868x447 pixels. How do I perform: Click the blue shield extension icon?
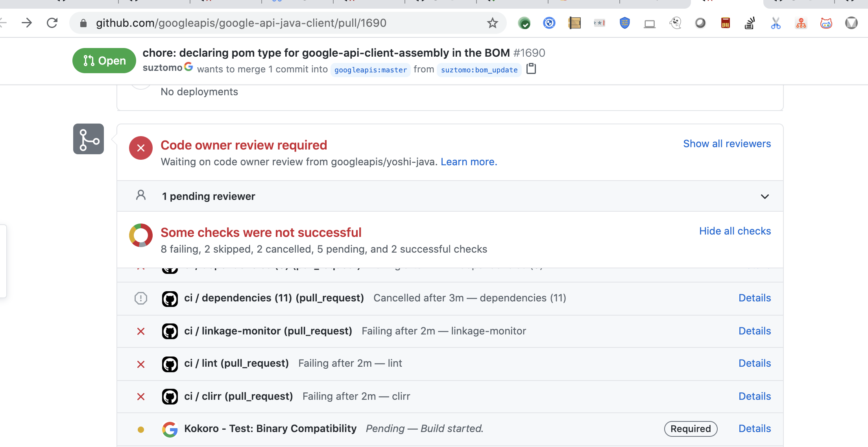pos(624,23)
